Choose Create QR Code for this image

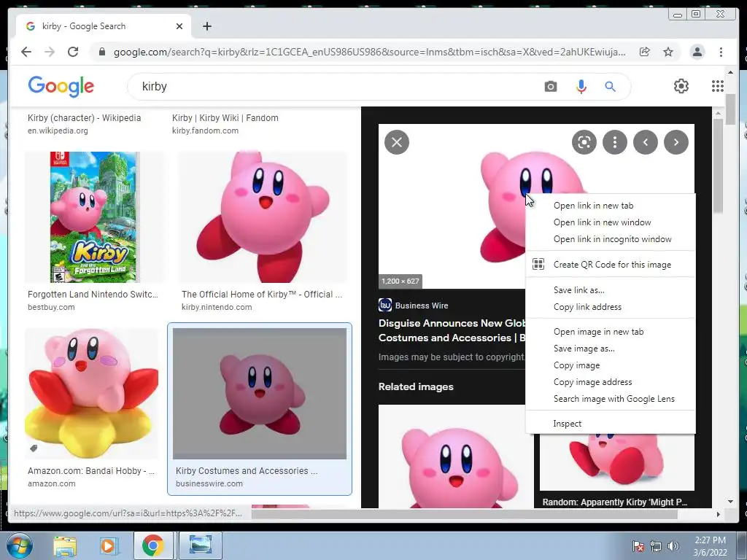(x=611, y=264)
